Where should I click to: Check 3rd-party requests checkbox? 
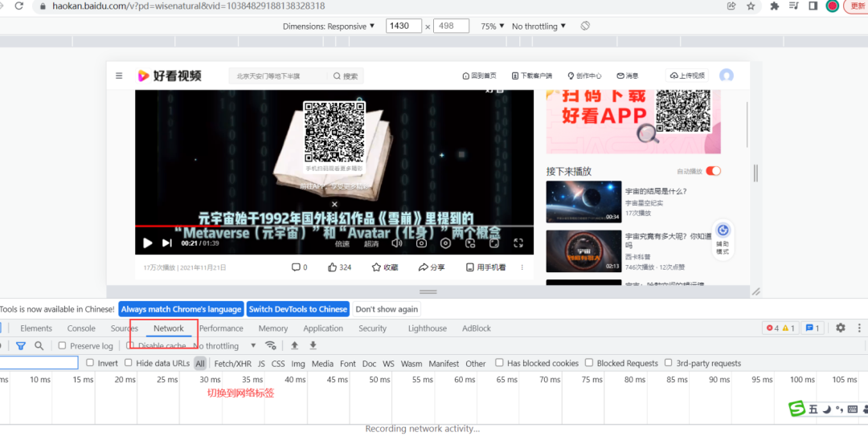668,363
